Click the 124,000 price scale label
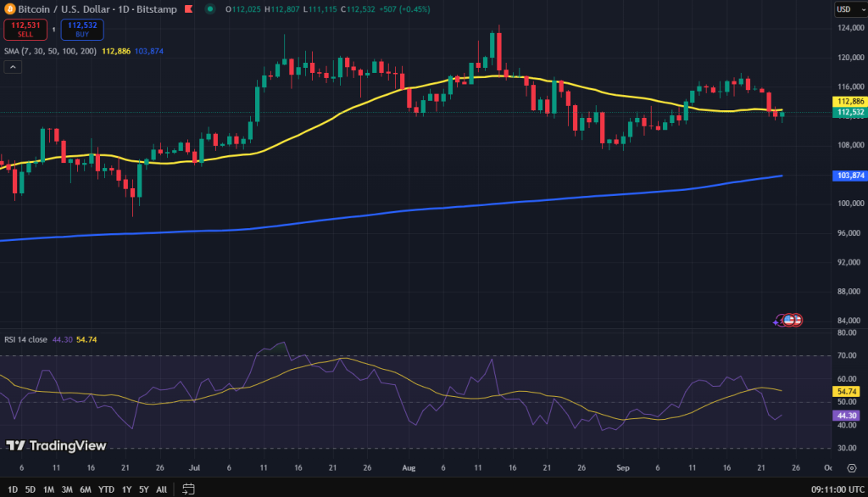This screenshot has width=868, height=497. click(x=851, y=28)
